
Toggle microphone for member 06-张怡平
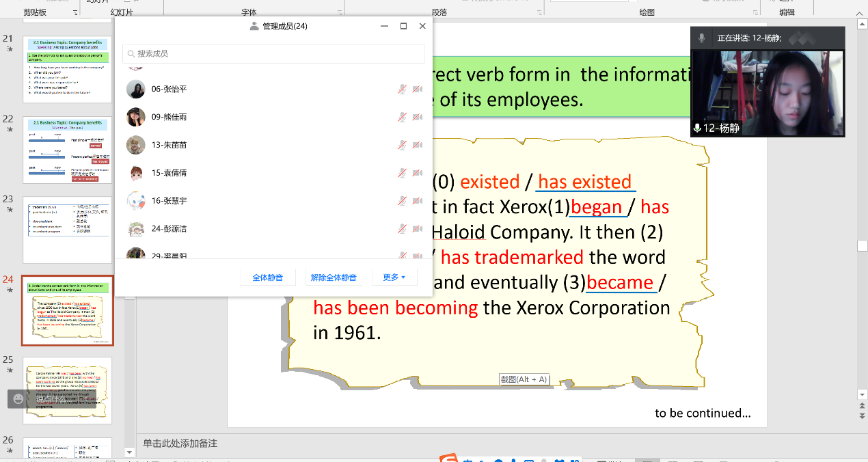[x=403, y=89]
